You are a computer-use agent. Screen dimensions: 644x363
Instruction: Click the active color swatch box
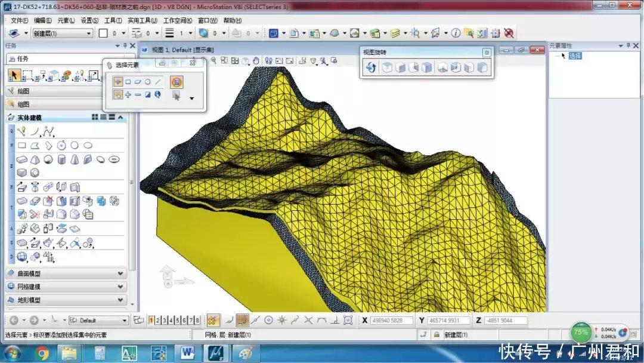coord(103,33)
